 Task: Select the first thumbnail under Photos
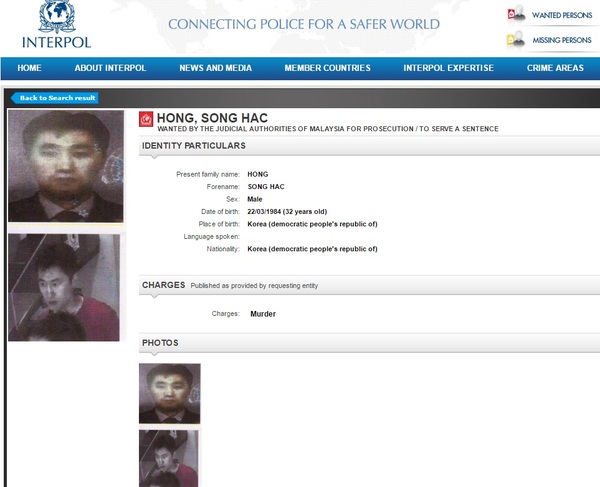tap(169, 393)
